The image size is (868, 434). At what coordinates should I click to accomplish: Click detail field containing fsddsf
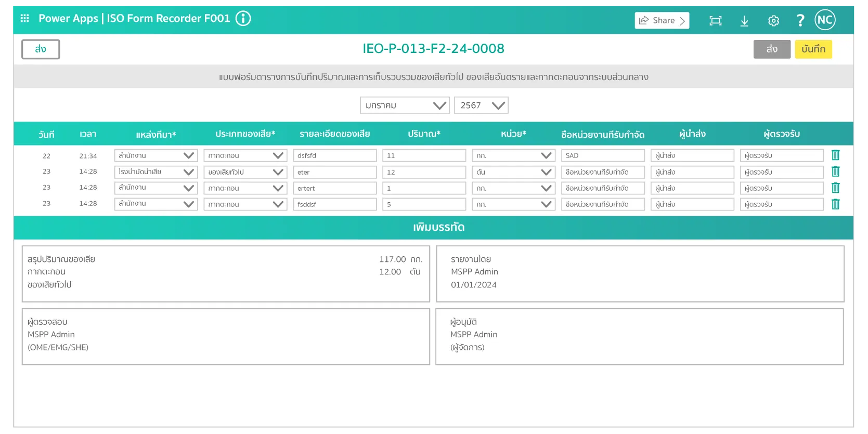point(335,204)
